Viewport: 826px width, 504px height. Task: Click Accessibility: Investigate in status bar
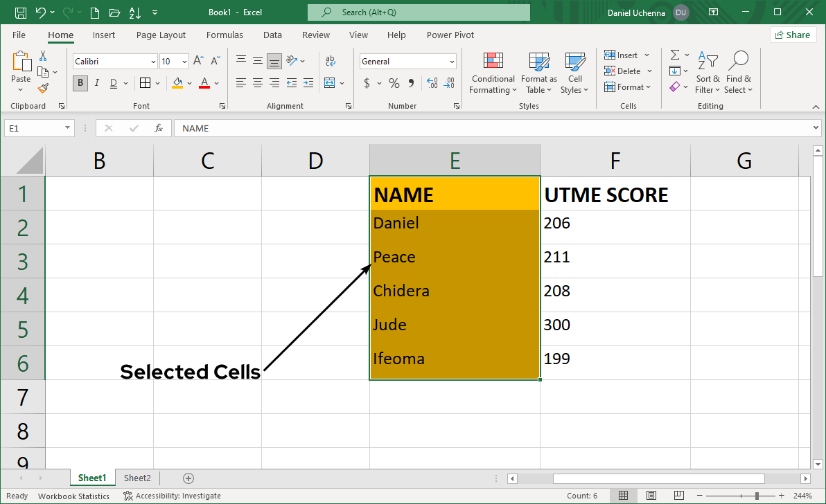coord(172,496)
